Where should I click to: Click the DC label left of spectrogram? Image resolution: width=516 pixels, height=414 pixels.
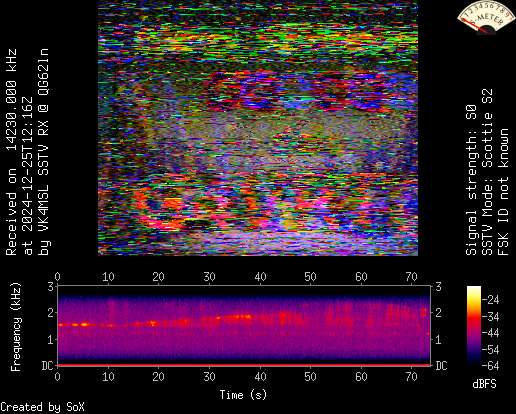pyautogui.click(x=47, y=366)
